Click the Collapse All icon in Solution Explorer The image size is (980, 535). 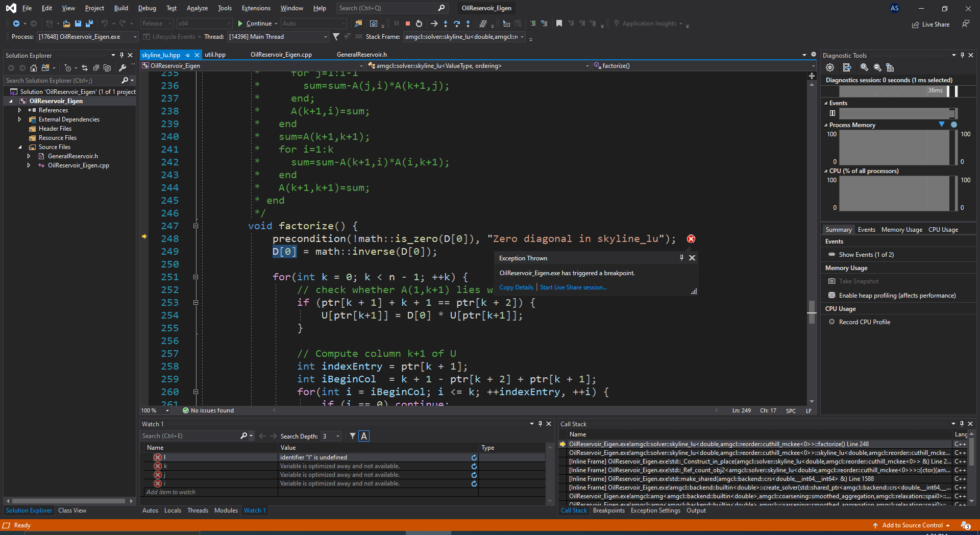[96, 68]
